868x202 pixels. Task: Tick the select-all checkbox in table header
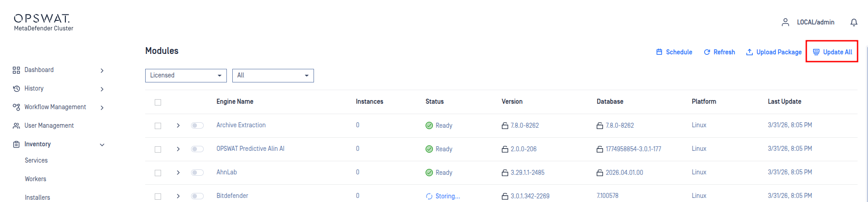(158, 102)
